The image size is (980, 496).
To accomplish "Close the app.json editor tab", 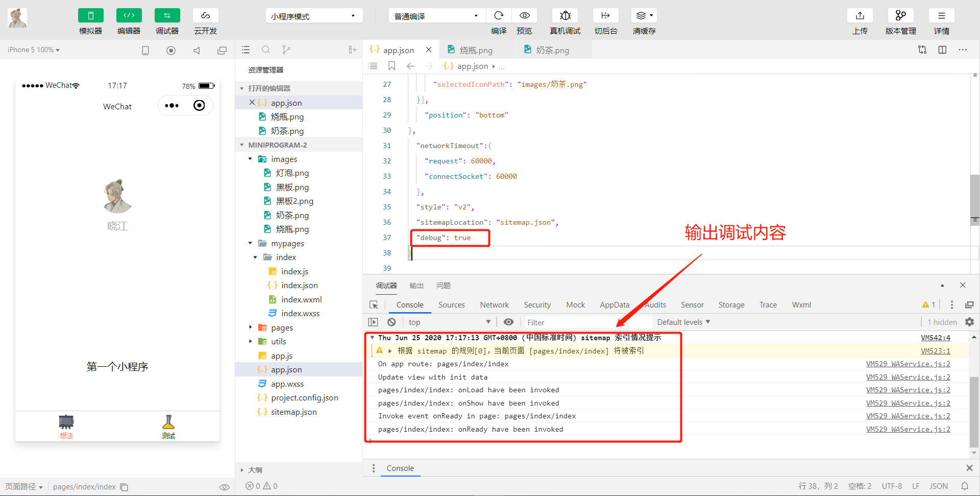I will point(429,50).
